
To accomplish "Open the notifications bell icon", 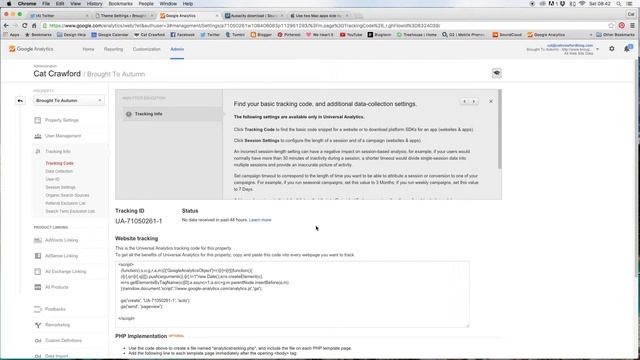I will tap(627, 49).
